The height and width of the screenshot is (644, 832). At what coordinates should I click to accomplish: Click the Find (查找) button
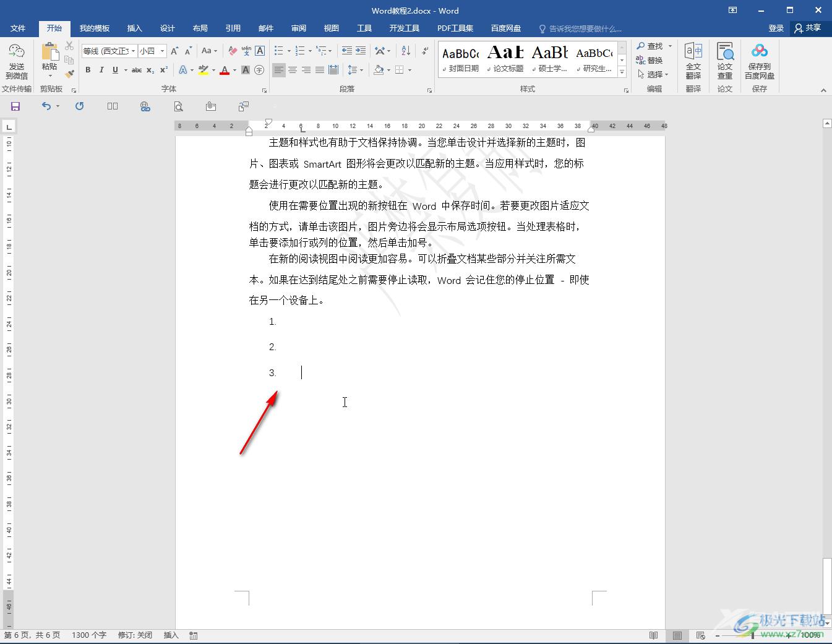[x=650, y=46]
